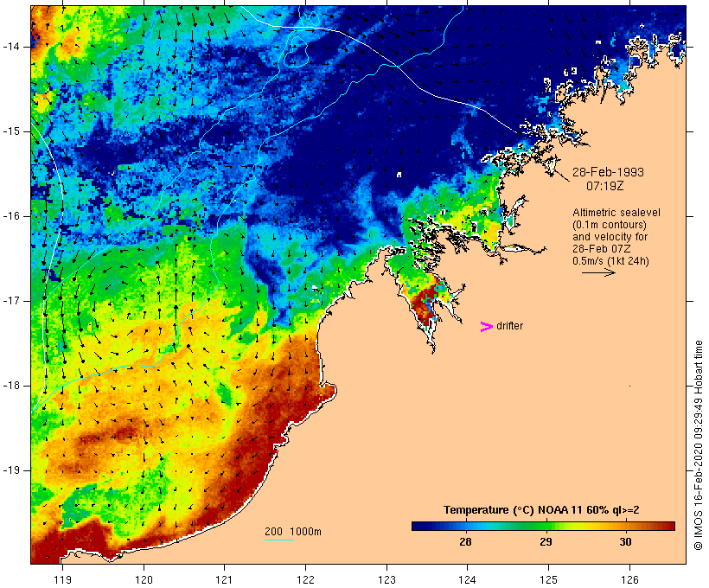Click the '1000m' depth contour label

pos(305,532)
